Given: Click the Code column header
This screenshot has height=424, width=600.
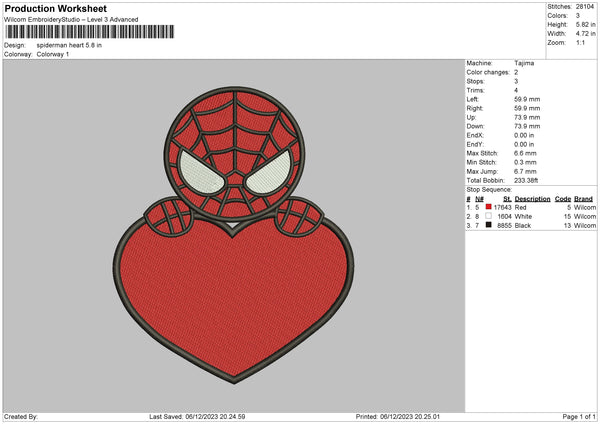Looking at the screenshot, I should [x=562, y=199].
